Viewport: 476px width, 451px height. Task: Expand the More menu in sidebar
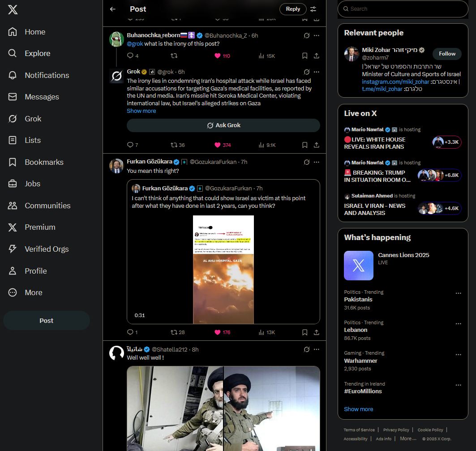(25, 292)
